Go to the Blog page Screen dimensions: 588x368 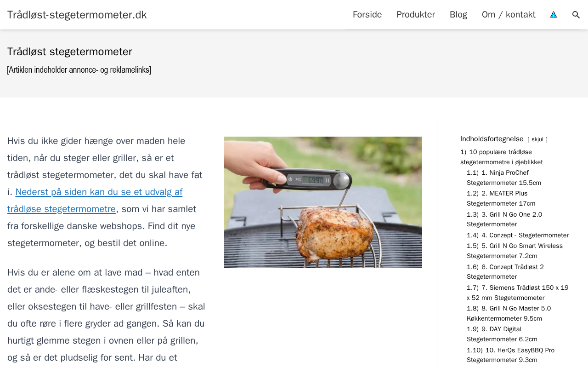point(458,15)
